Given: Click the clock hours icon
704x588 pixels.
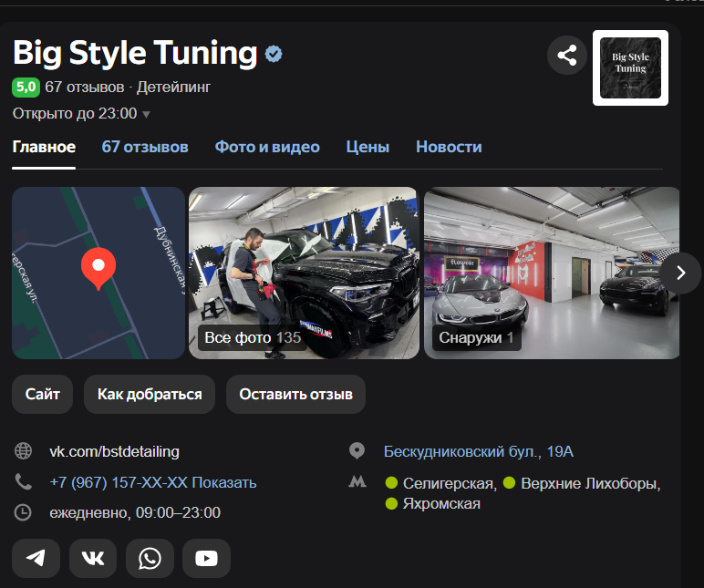Looking at the screenshot, I should pos(23,512).
